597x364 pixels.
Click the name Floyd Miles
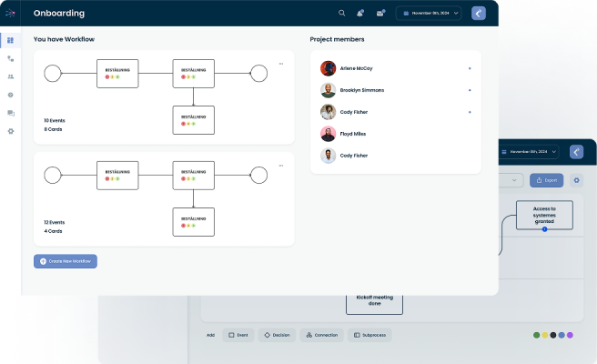pyautogui.click(x=352, y=134)
